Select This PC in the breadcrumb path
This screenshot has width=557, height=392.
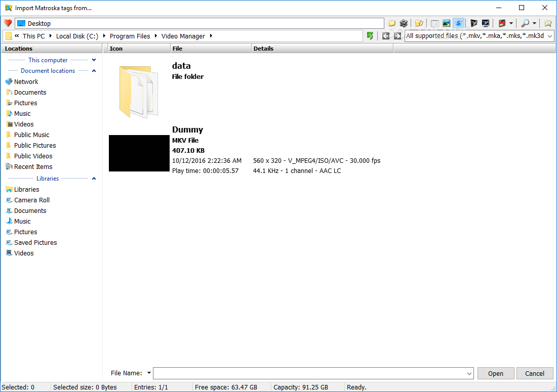pyautogui.click(x=34, y=36)
